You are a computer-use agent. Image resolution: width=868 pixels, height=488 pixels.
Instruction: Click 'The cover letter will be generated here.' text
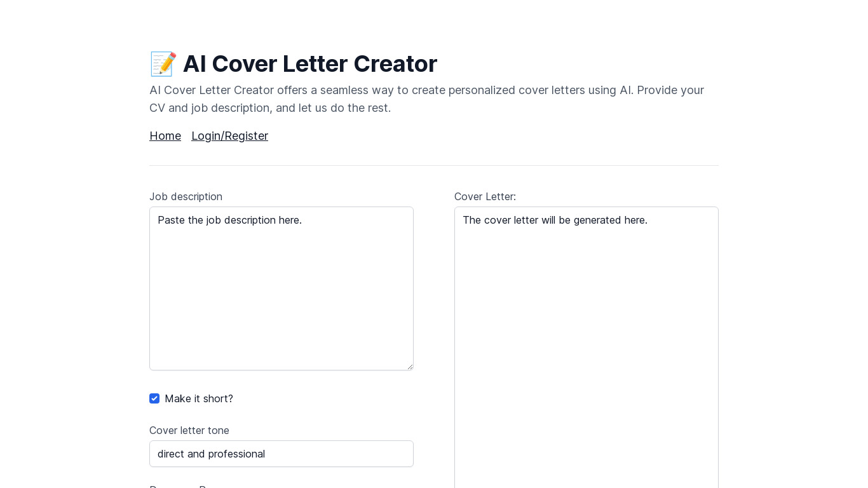coord(555,220)
